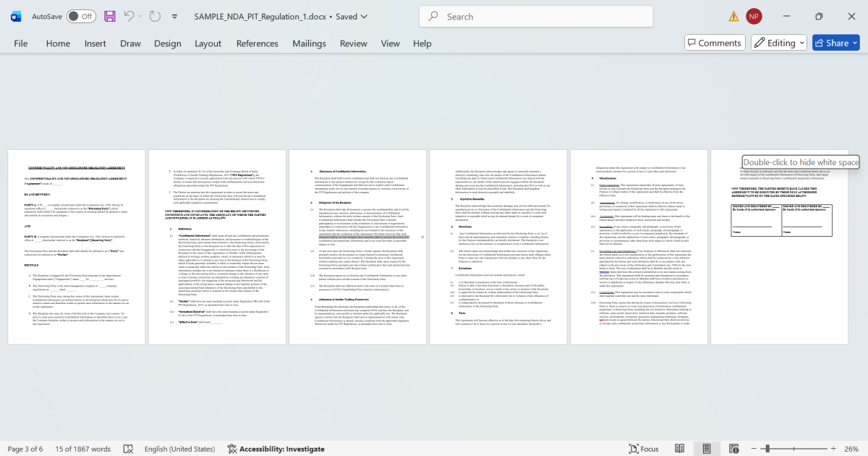Viewport: 868px width, 456px height.
Task: Expand Customize Quick Access Toolbar dropdown
Action: point(175,16)
